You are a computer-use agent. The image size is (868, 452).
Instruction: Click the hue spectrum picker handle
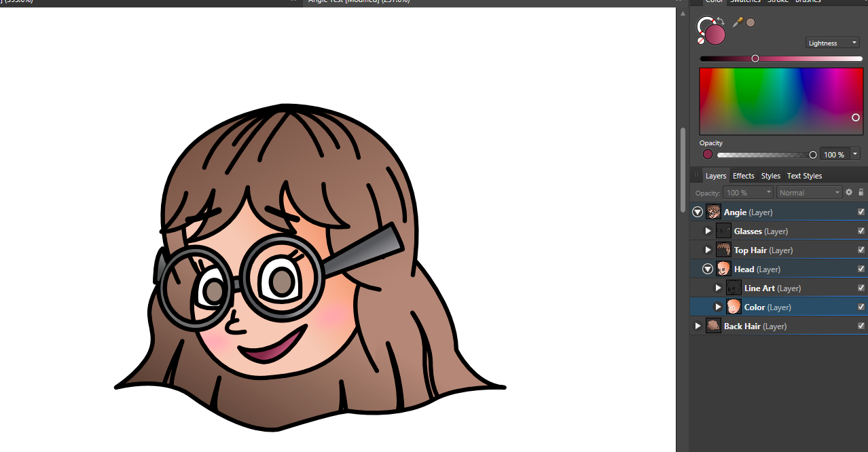(x=856, y=117)
